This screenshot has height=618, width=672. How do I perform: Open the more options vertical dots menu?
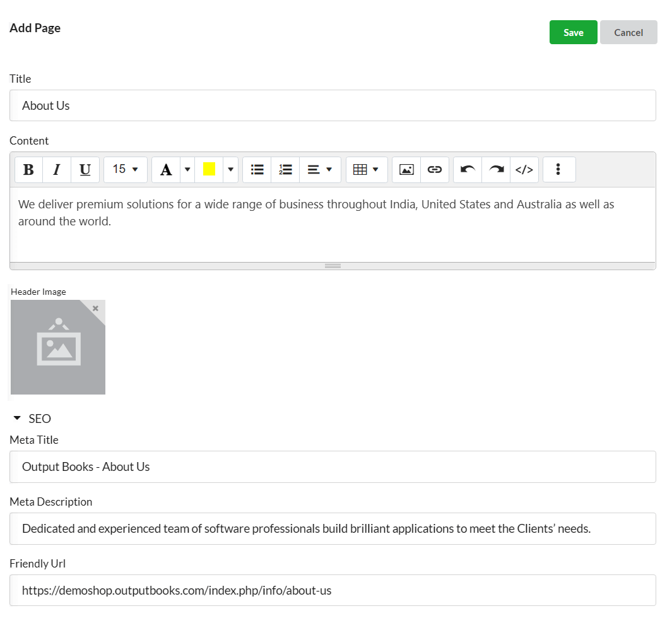click(558, 170)
